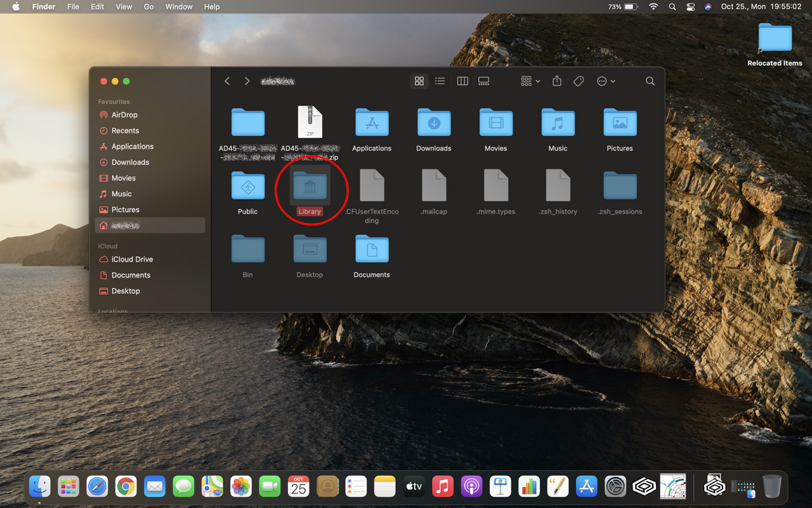
Task: Select Movies in the sidebar
Action: coord(150,178)
